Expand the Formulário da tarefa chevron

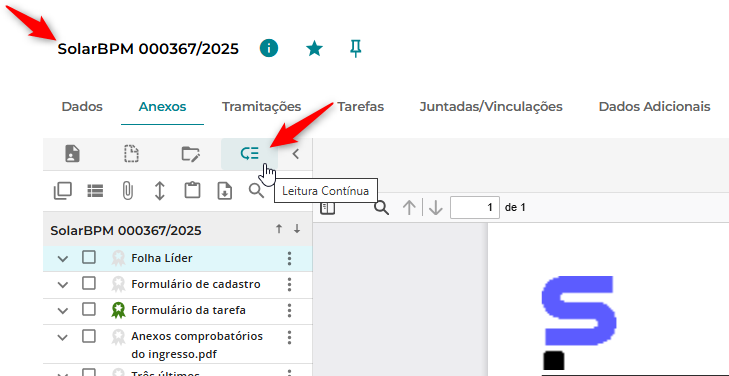[62, 310]
